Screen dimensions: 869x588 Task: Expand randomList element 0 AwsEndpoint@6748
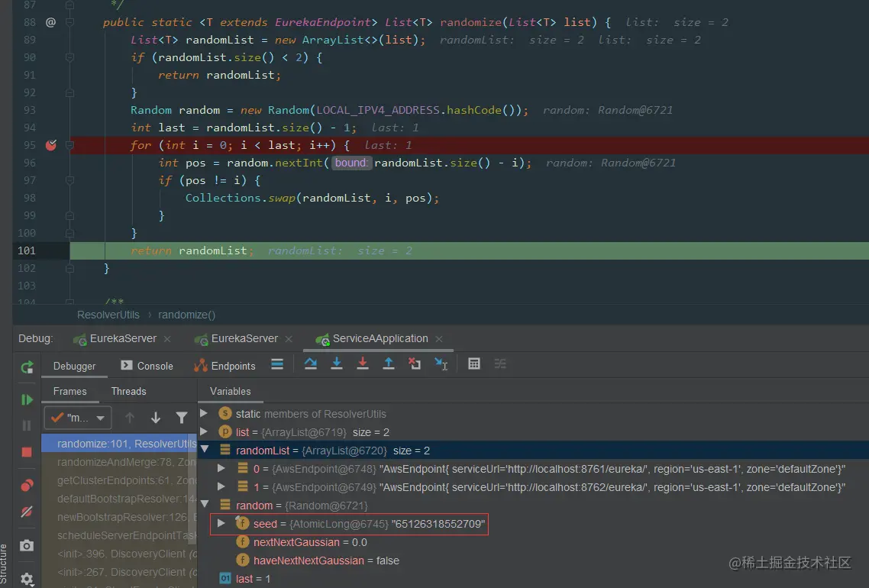pyautogui.click(x=221, y=468)
